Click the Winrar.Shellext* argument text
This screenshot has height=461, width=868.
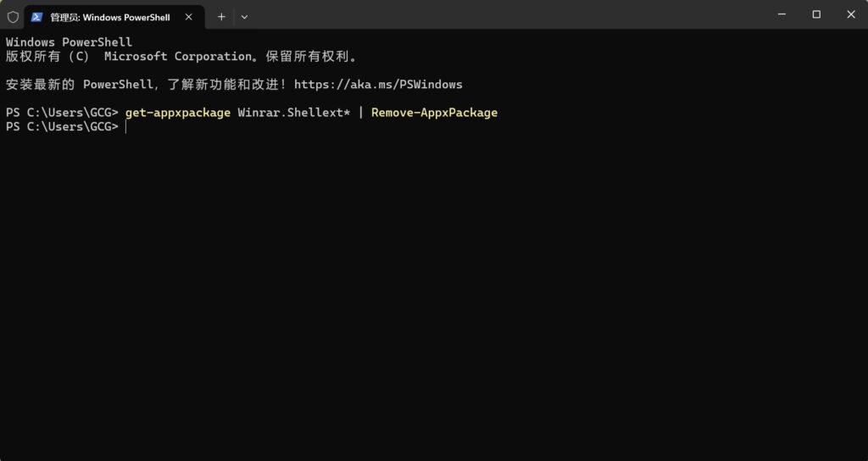coord(294,113)
